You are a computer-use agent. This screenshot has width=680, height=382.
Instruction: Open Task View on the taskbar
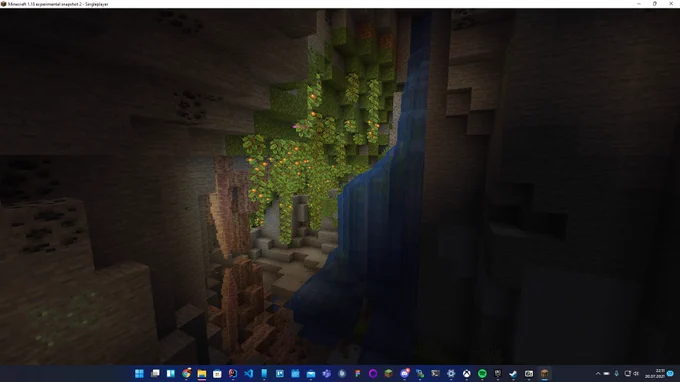coord(155,373)
